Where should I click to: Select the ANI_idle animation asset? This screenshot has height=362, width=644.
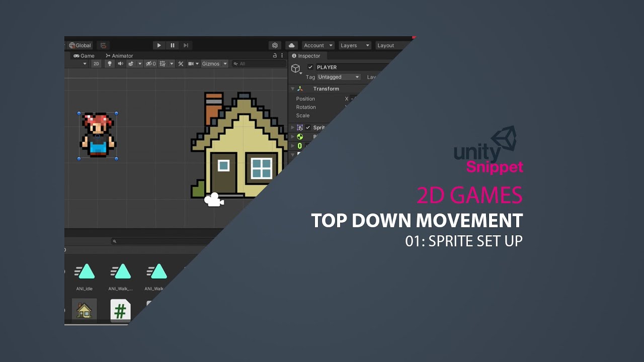[x=85, y=277]
